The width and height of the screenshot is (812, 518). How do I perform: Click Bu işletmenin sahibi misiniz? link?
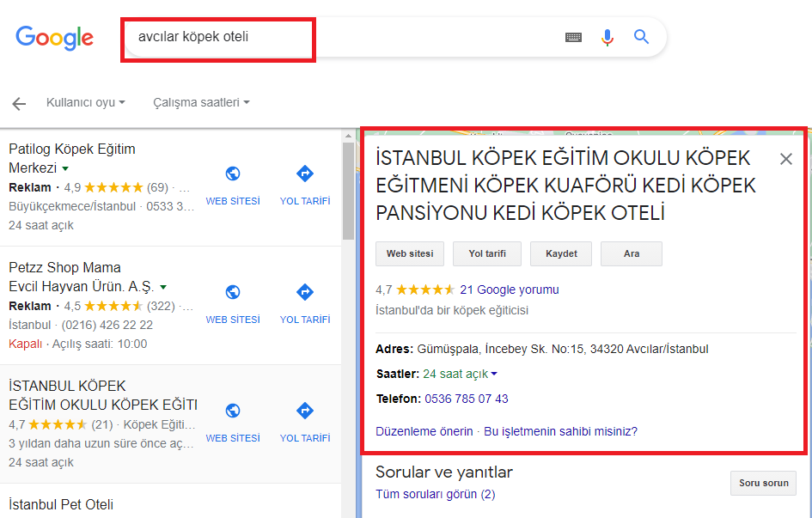(x=560, y=431)
